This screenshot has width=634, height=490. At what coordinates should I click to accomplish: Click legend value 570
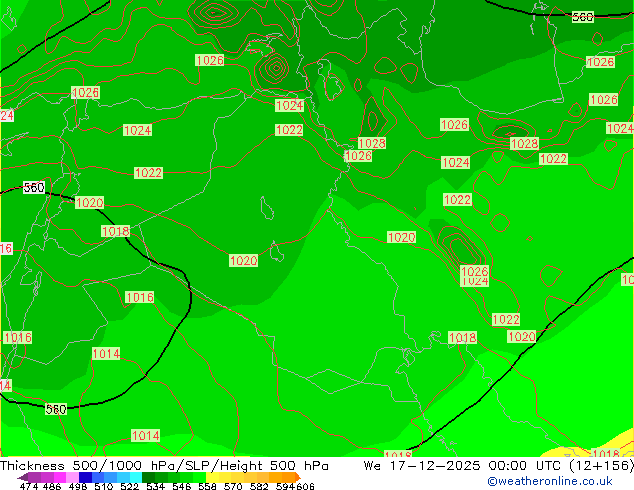pos(233,486)
